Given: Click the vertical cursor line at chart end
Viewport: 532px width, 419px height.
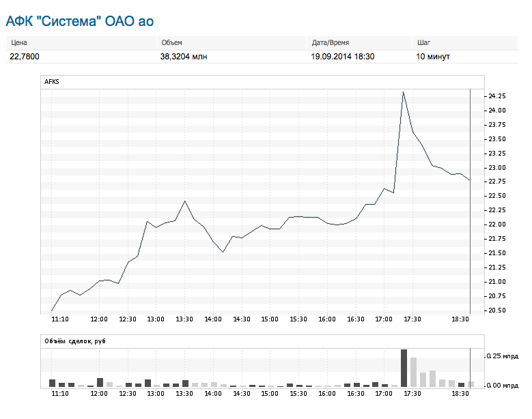Looking at the screenshot, I should (470, 202).
